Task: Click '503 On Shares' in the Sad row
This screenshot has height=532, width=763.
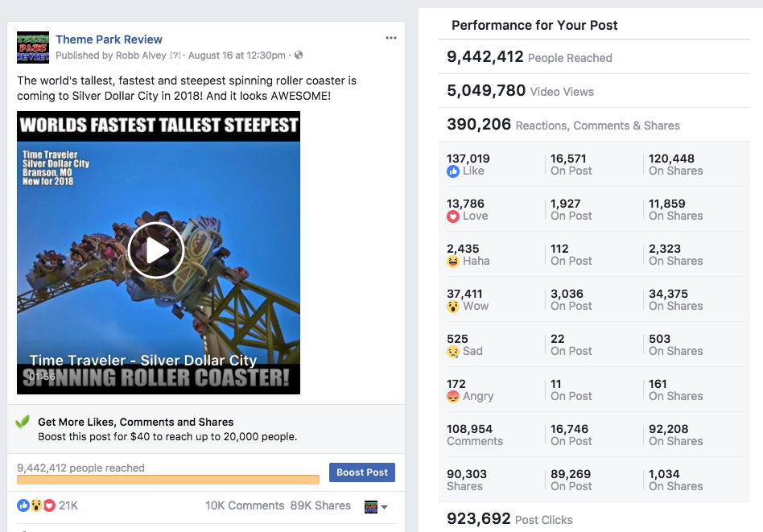Action: [675, 344]
